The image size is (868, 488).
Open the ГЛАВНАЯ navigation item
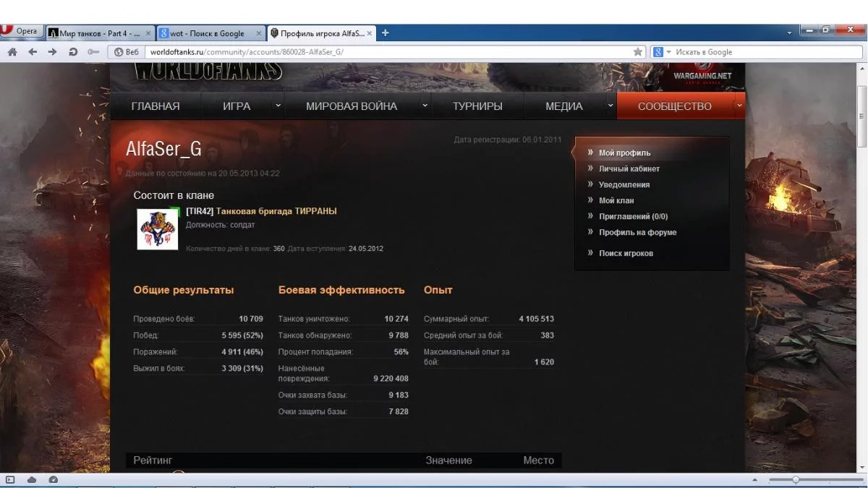[x=156, y=106]
